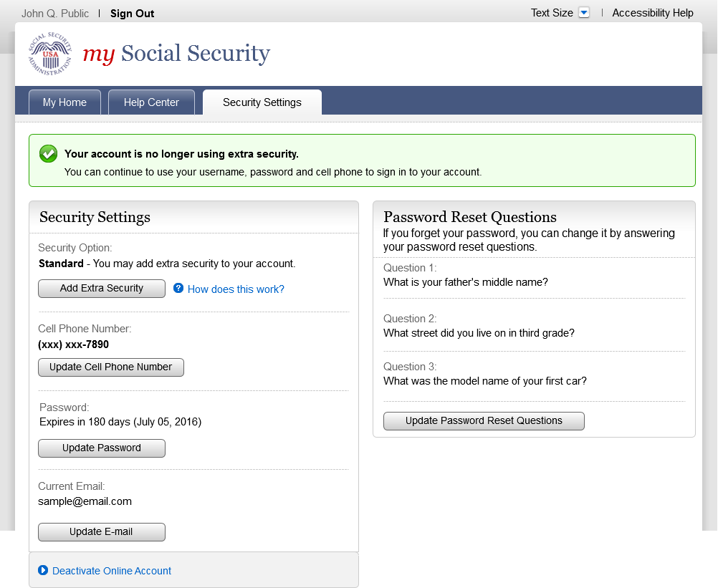Viewport: 718px width, 588px height.
Task: Click the blue question mark help icon
Action: 178,288
